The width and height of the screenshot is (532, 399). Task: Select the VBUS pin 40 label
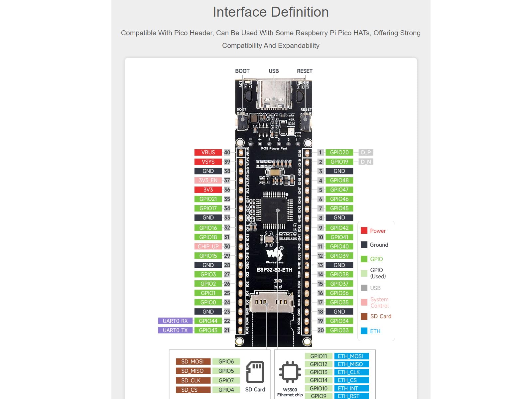click(208, 152)
